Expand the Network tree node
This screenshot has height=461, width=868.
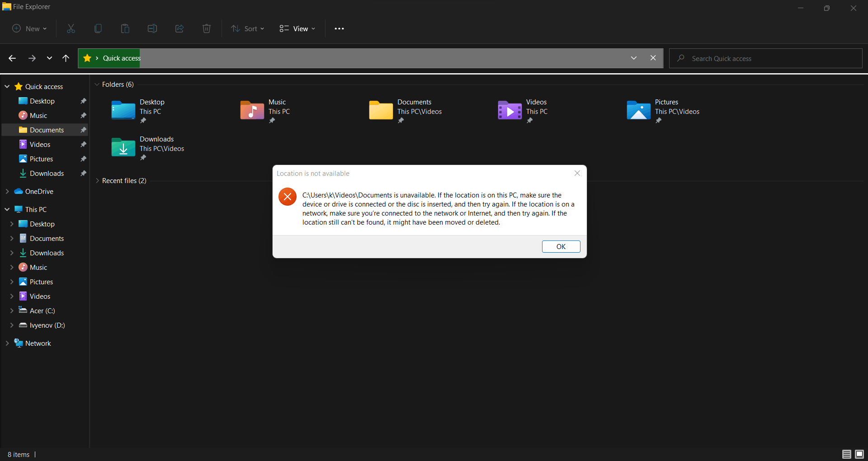coord(7,343)
